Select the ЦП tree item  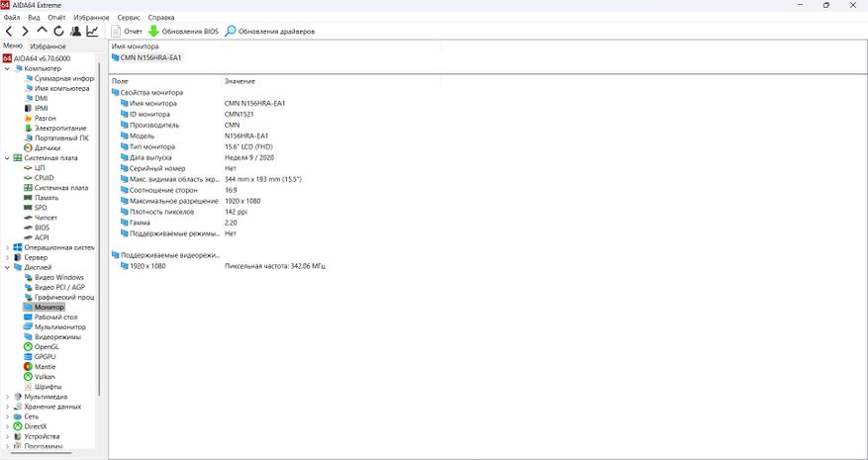pyautogui.click(x=35, y=168)
